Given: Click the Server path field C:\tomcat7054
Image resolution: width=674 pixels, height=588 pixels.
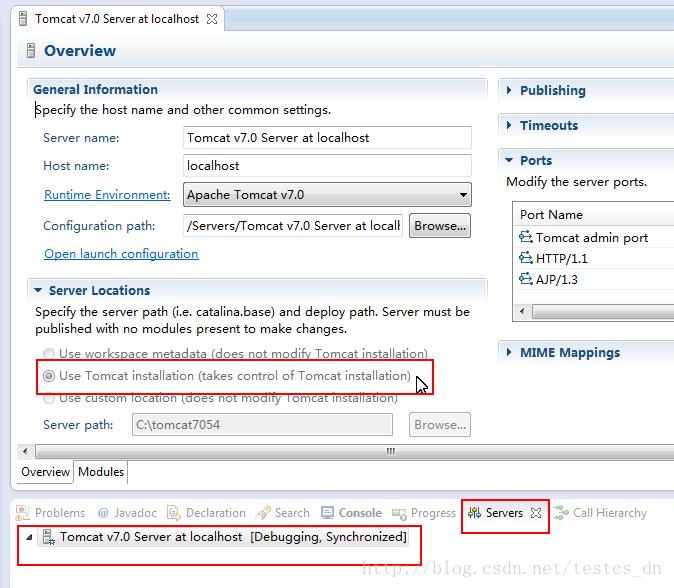Looking at the screenshot, I should [x=262, y=425].
